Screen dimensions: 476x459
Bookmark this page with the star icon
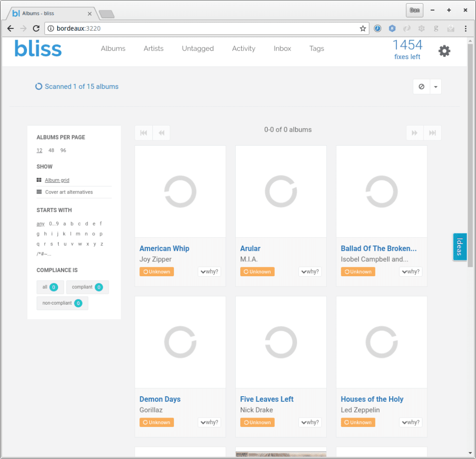click(x=363, y=28)
